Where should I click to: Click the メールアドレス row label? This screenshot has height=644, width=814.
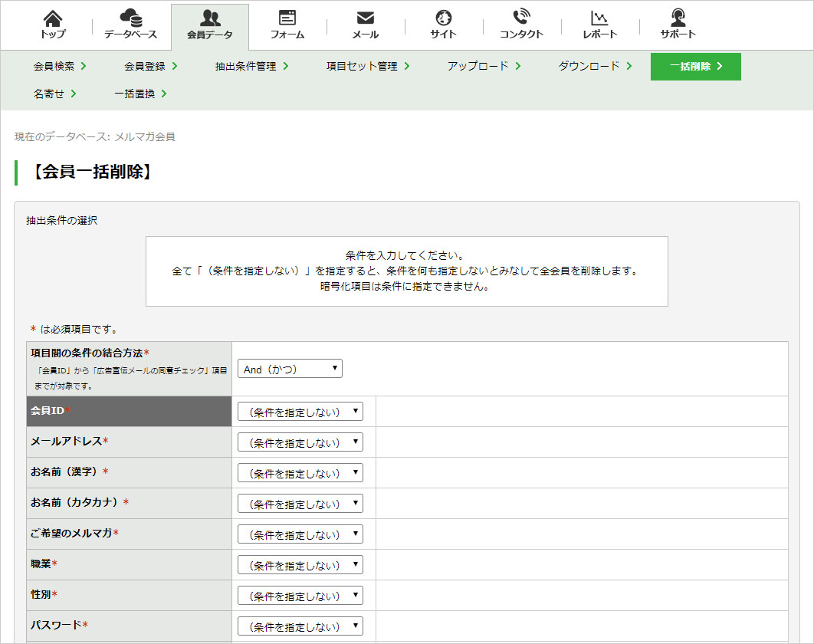tap(69, 442)
